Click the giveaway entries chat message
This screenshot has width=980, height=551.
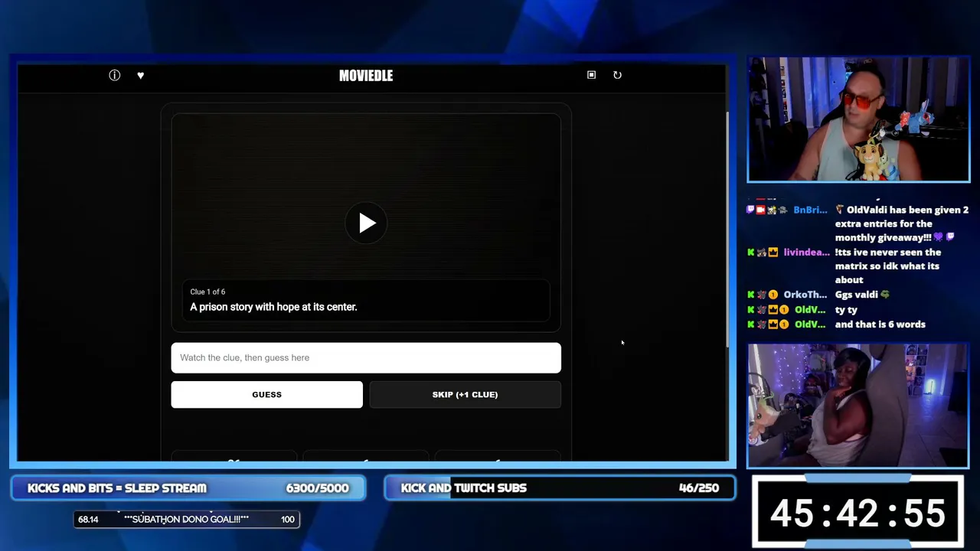[902, 223]
